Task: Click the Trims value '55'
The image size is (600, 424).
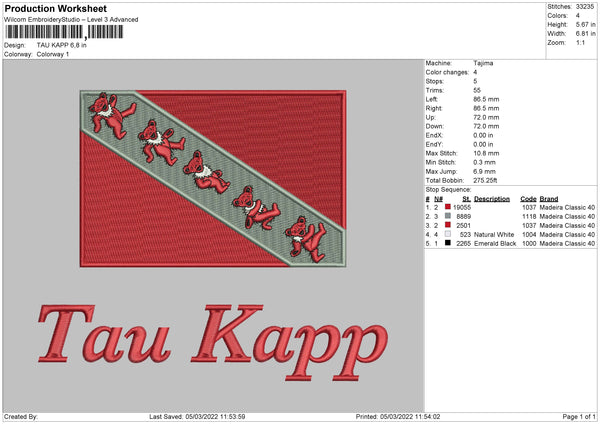Action: 477,90
